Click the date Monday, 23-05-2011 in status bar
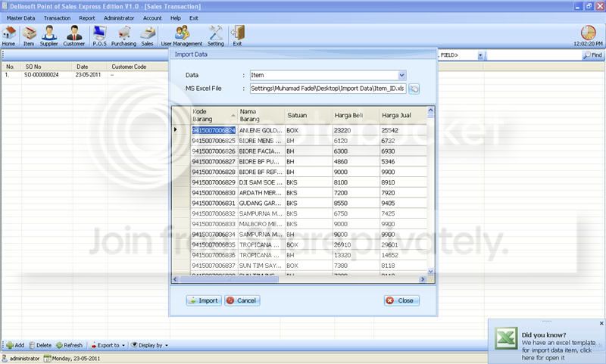The width and height of the screenshot is (606, 364). (72, 359)
